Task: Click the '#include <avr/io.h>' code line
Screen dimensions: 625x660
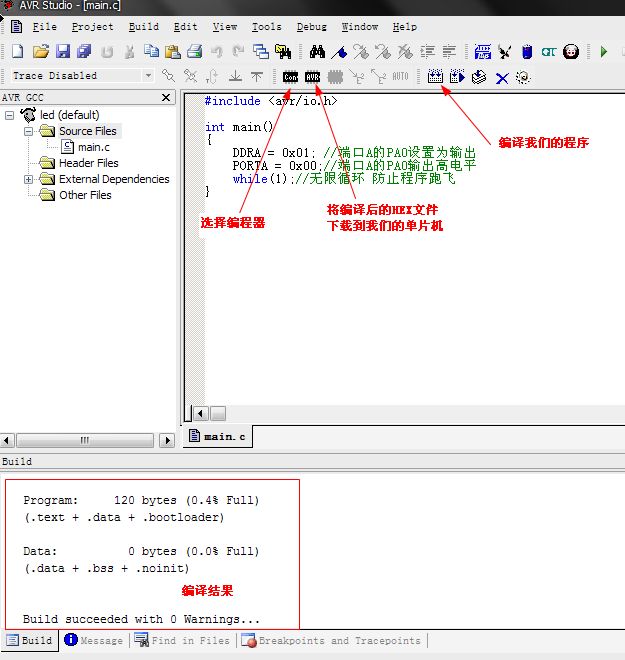Action: [271, 101]
